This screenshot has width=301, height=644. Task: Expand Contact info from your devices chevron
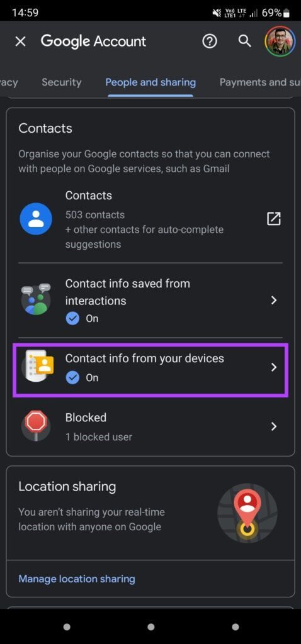[x=274, y=367]
